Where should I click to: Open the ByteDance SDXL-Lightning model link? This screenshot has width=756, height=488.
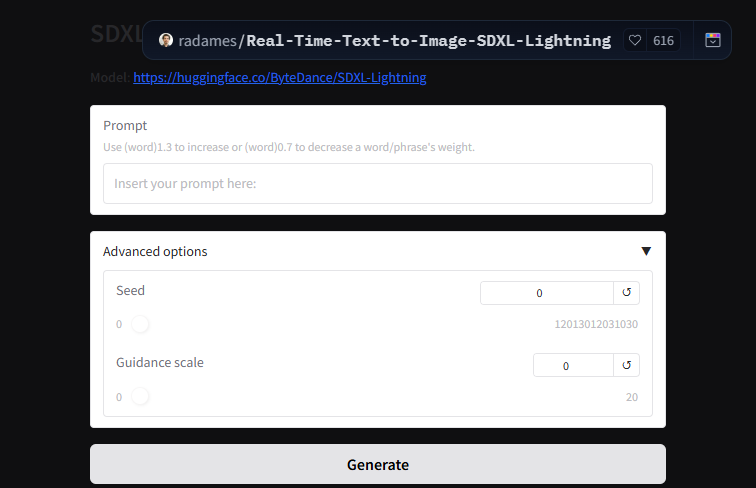(x=280, y=78)
